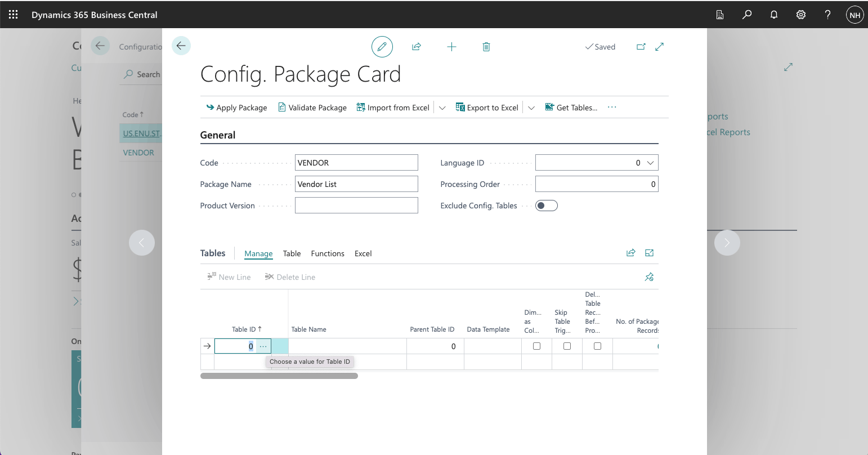The height and width of the screenshot is (455, 868).
Task: Check Dimensions as Columns box in first row
Action: tap(536, 346)
